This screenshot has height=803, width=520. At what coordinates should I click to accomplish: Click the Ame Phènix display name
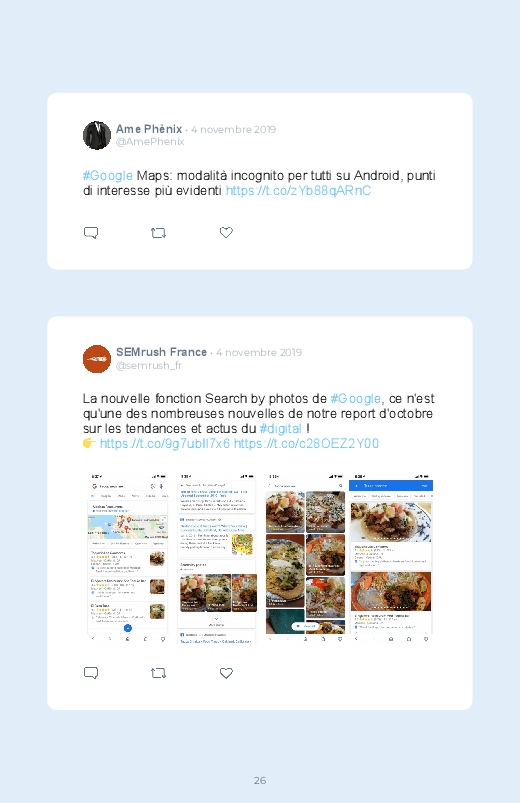click(149, 129)
